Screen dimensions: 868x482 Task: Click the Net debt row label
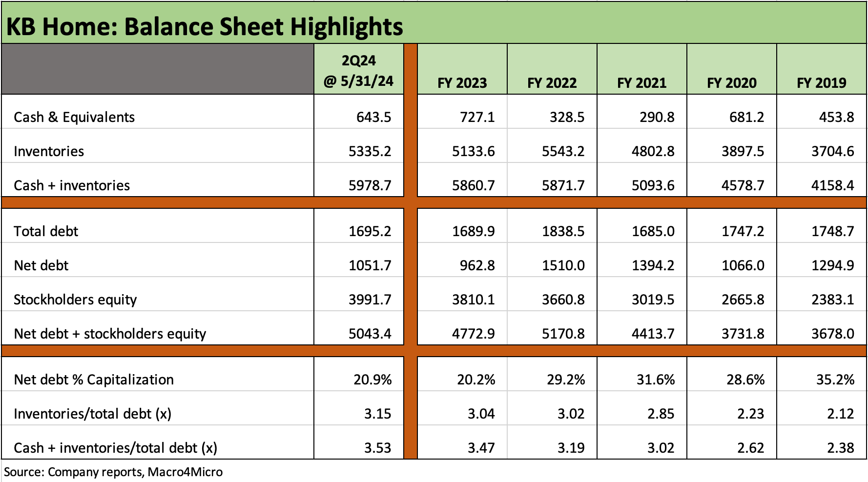click(41, 265)
